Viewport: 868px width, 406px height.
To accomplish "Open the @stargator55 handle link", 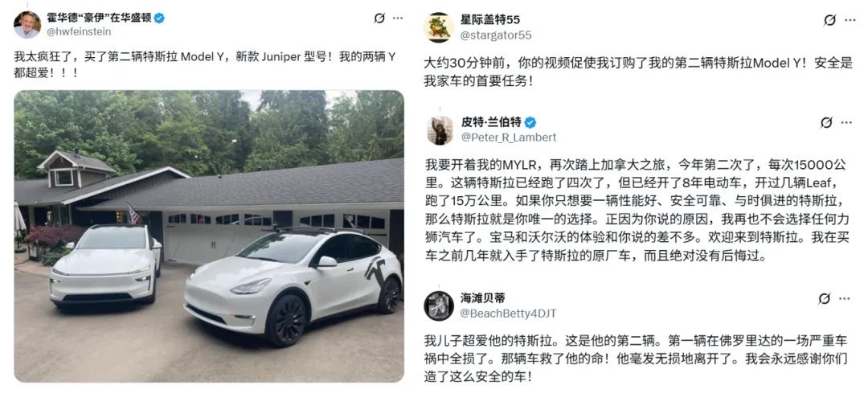I will (x=496, y=35).
